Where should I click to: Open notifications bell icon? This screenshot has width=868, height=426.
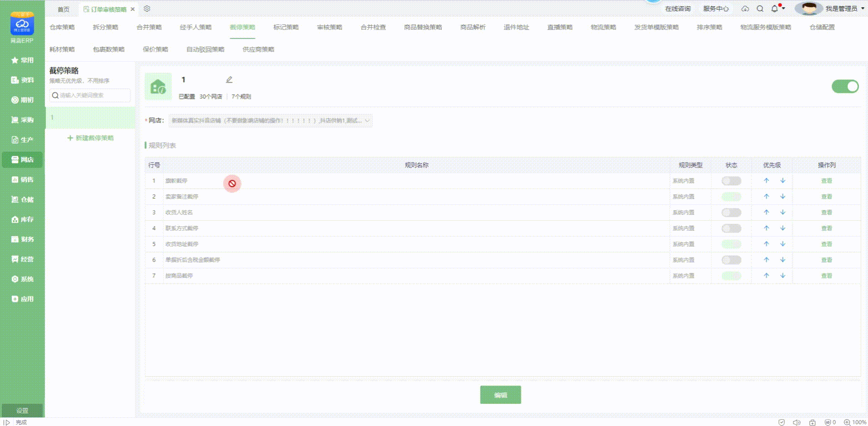[775, 9]
